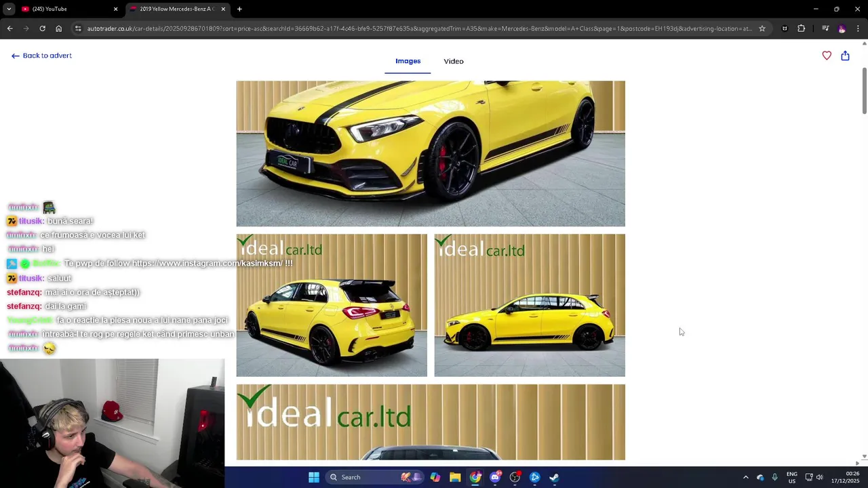
Task: Select the 2019 Yellow Mercedes-Benz tab
Action: [178, 9]
